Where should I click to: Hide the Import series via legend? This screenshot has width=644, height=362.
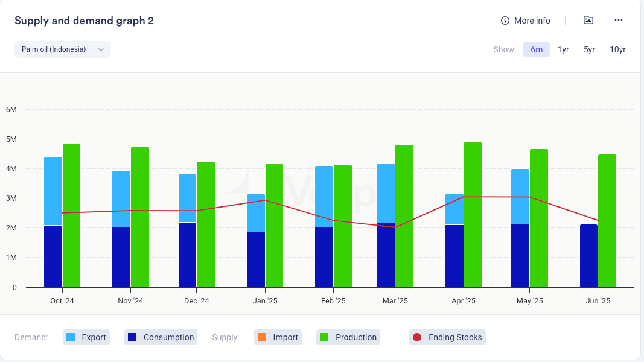point(278,337)
